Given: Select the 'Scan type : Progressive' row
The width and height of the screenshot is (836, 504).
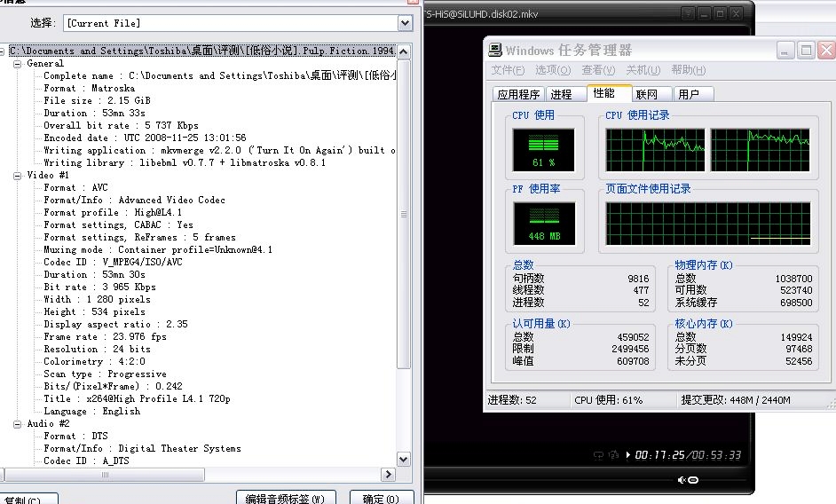Looking at the screenshot, I should [x=105, y=374].
